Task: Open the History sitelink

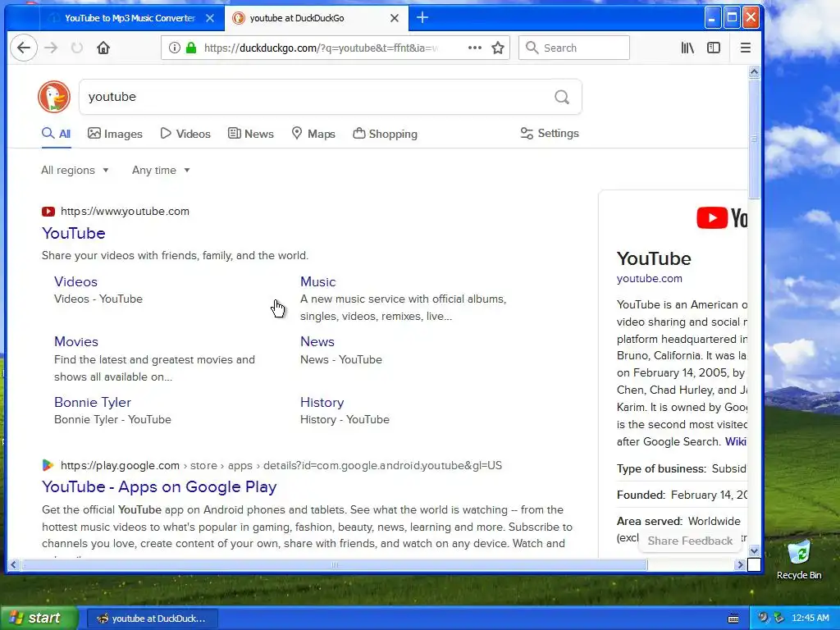Action: 322,402
